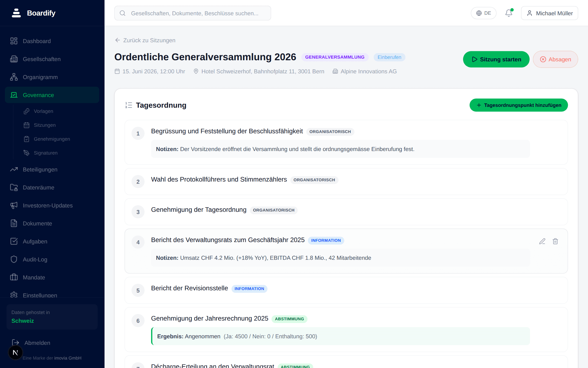Click the Sitzung starten button
Image resolution: width=588 pixels, height=368 pixels.
coord(496,59)
